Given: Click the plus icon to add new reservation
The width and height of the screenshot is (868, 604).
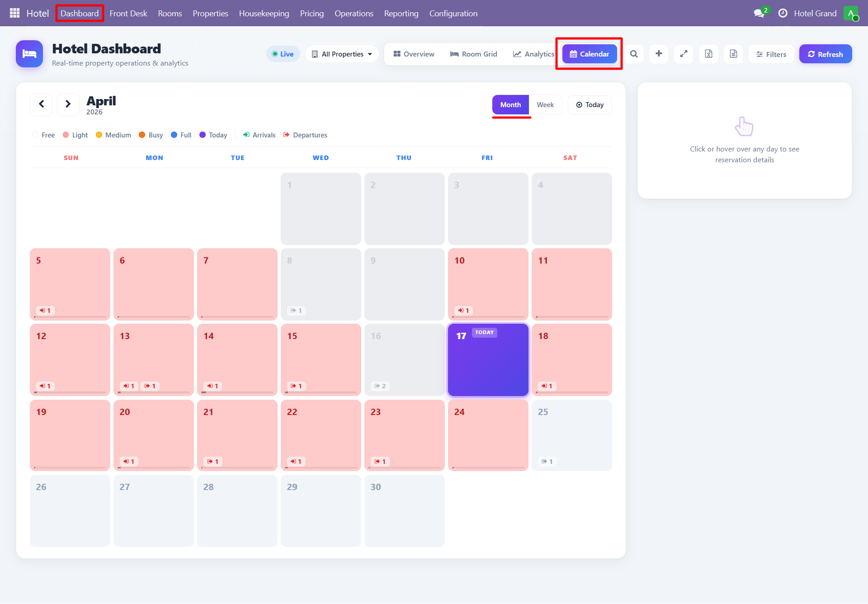Looking at the screenshot, I should point(659,54).
